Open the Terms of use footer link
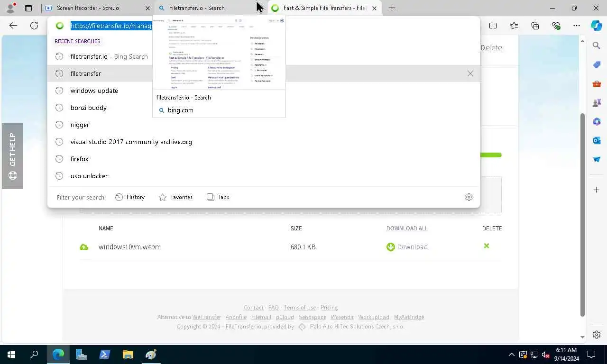Screen dimensions: 607x364 click(x=299, y=308)
